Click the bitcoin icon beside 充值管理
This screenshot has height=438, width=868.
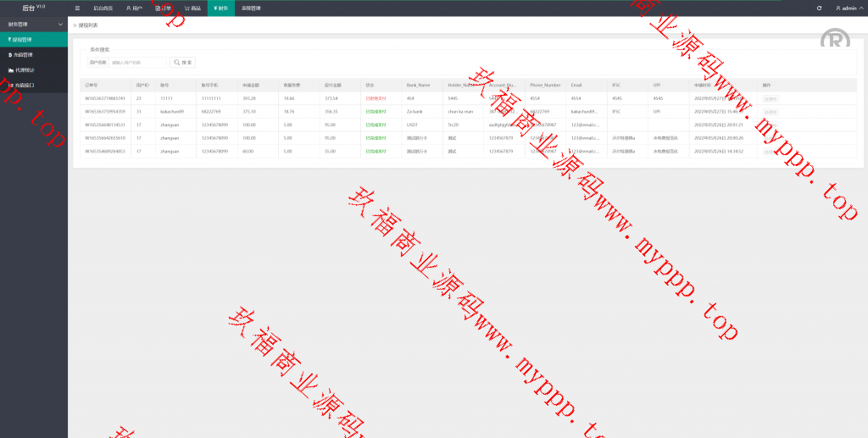tap(9, 54)
